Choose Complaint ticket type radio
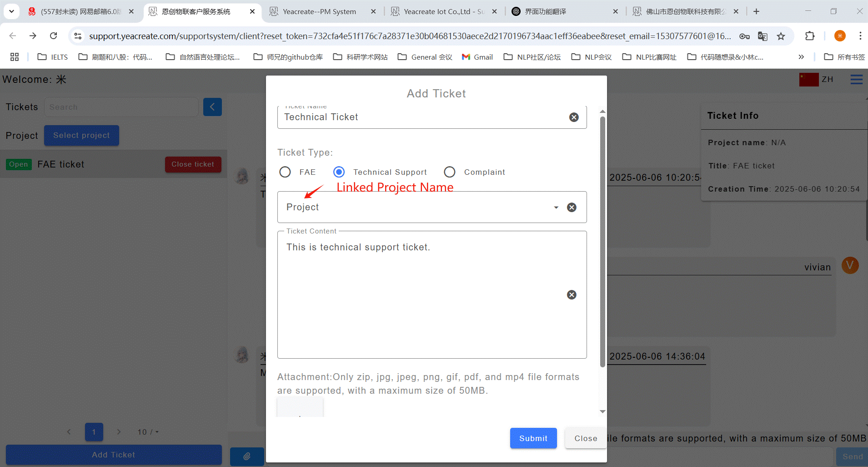 450,172
